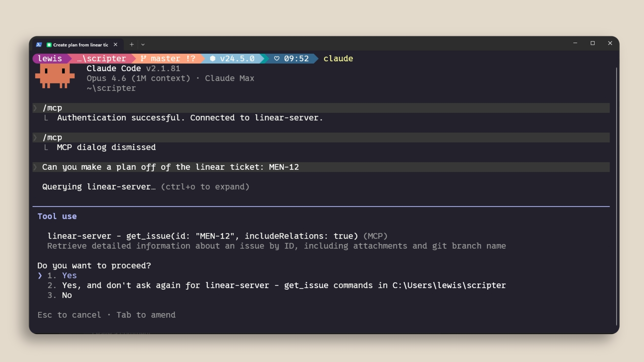Click the heart icon beside the 09:52 time
This screenshot has width=644, height=362.
[x=277, y=58]
